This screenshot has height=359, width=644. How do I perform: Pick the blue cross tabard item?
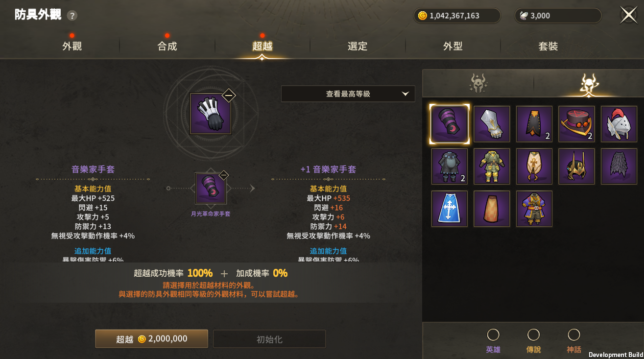point(450,209)
